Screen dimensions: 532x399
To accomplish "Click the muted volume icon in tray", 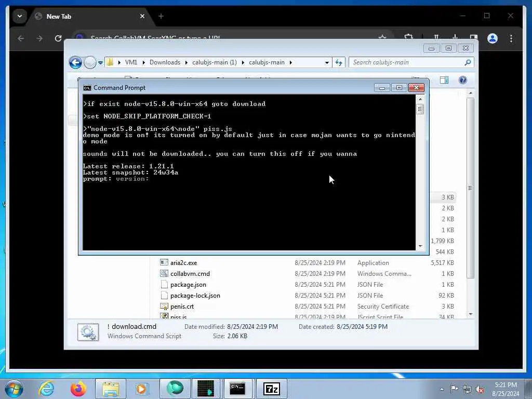I will pyautogui.click(x=480, y=389).
